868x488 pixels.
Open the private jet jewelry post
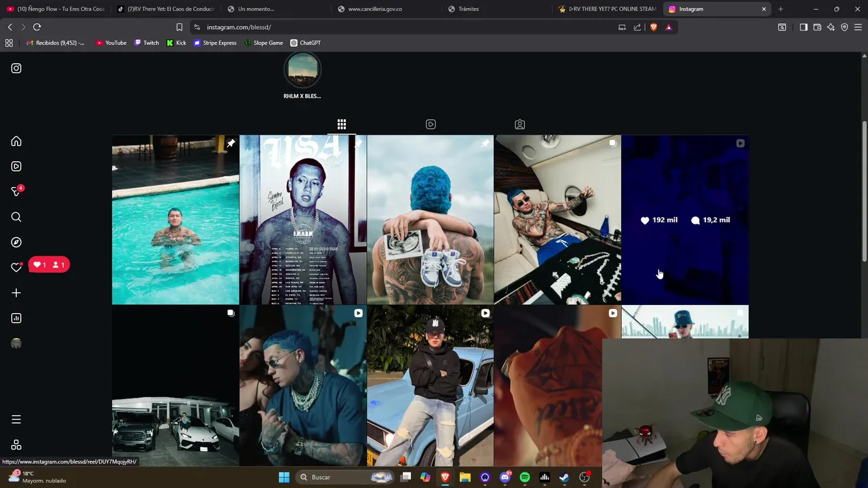(x=557, y=220)
